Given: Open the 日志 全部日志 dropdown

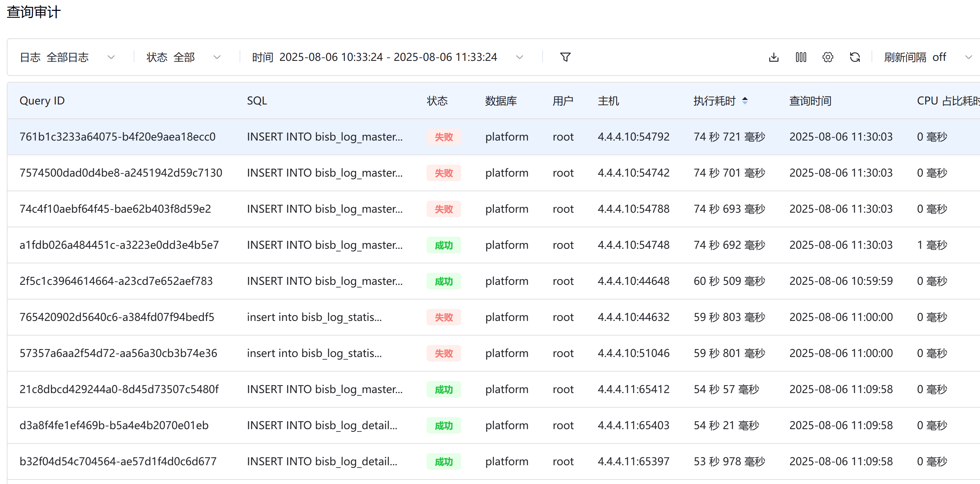Looking at the screenshot, I should pyautogui.click(x=67, y=57).
